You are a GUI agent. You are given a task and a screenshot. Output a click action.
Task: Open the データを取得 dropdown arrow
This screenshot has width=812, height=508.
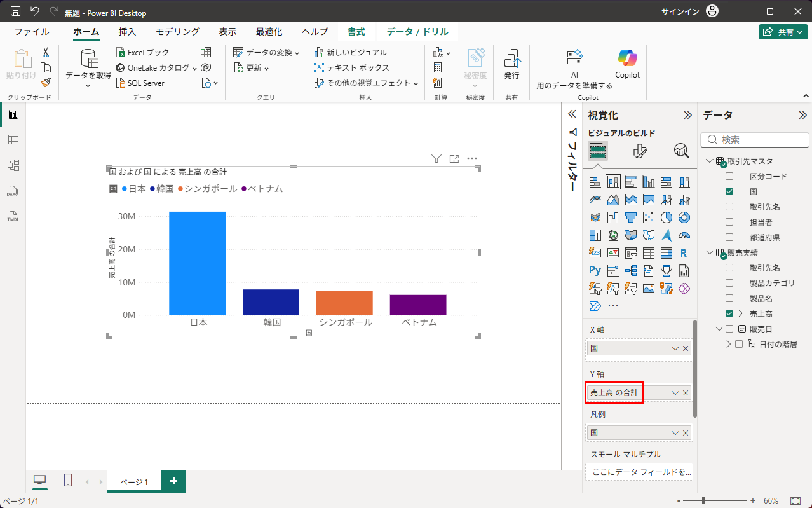[x=88, y=86]
